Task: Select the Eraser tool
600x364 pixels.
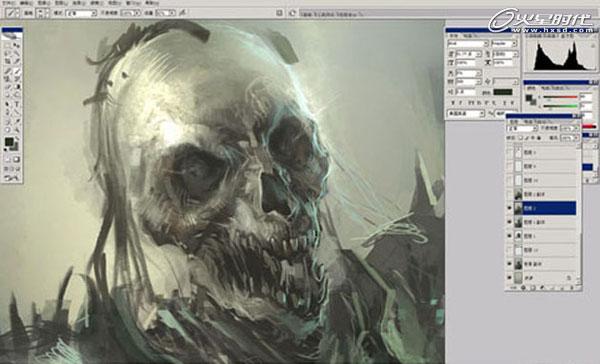Action: pos(7,87)
